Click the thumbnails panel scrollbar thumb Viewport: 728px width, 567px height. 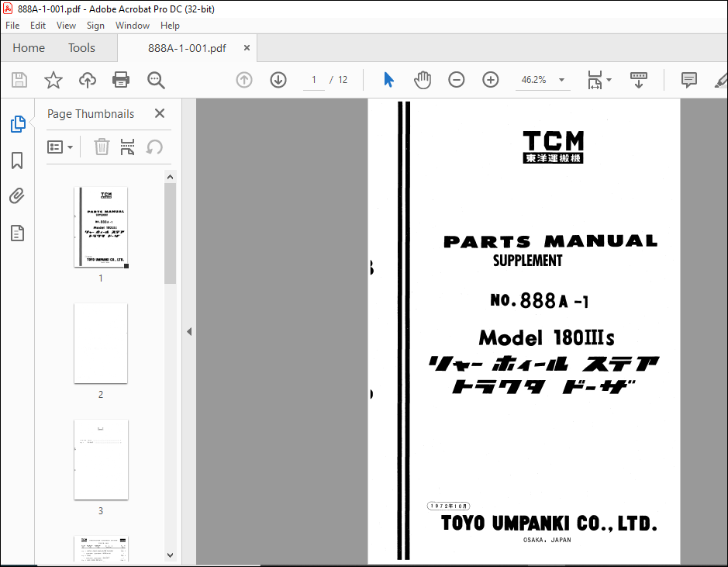pos(170,233)
